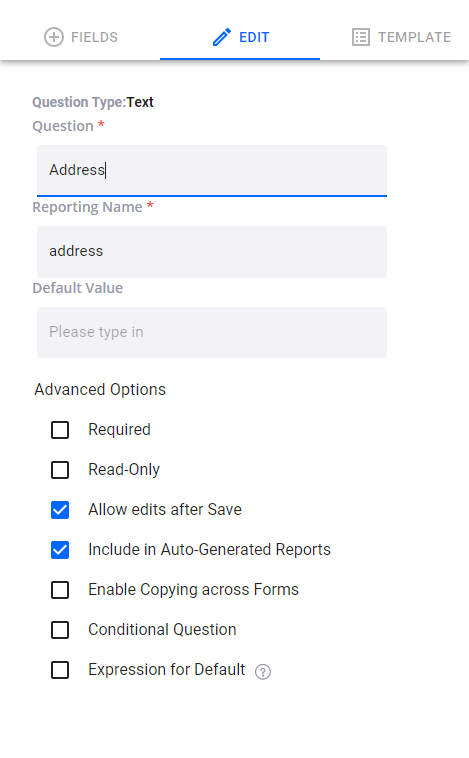Viewport: 469px width, 758px height.
Task: Select the EDIT tab label
Action: (x=254, y=37)
